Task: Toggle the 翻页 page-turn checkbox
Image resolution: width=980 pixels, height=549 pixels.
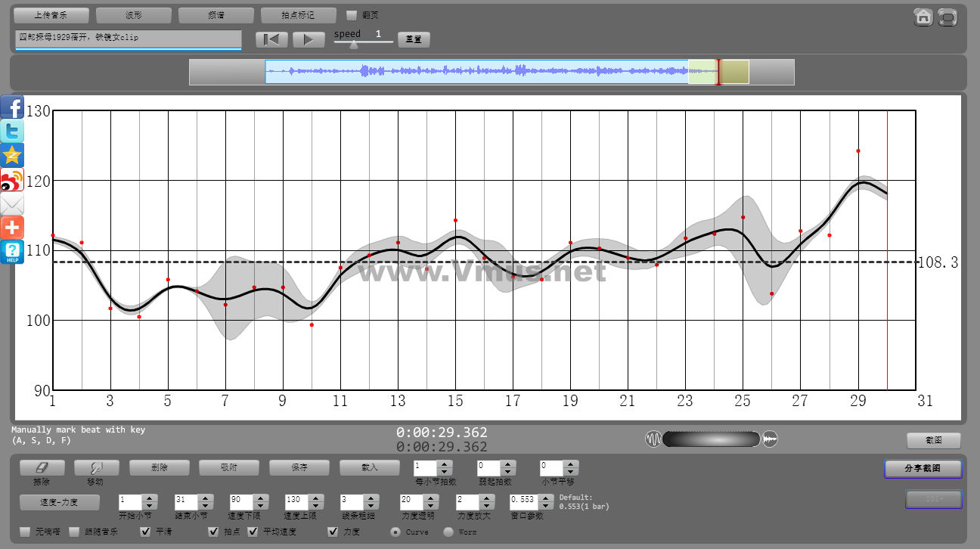Action: coord(352,15)
